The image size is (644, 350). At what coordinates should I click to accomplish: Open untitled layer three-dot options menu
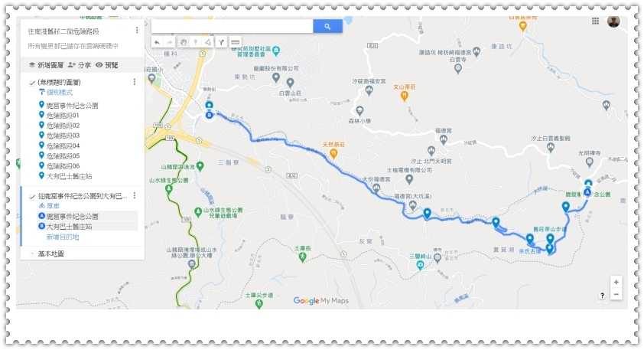pyautogui.click(x=135, y=82)
